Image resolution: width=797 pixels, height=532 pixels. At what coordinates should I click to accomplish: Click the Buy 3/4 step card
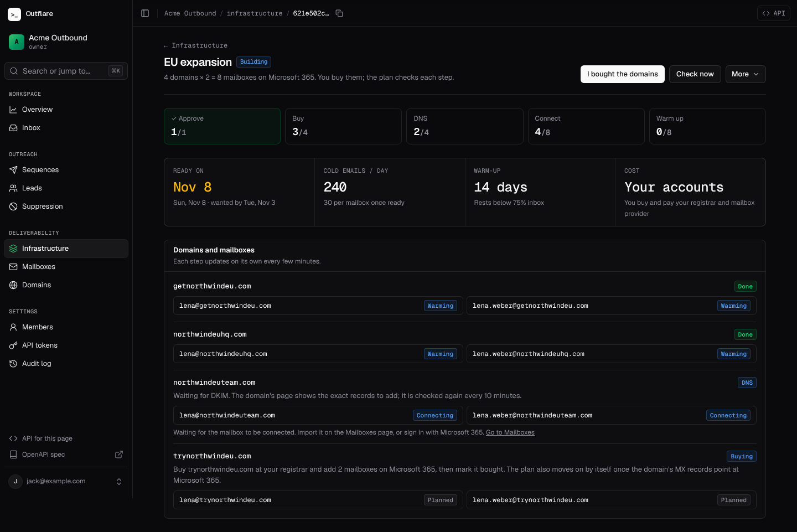343,126
